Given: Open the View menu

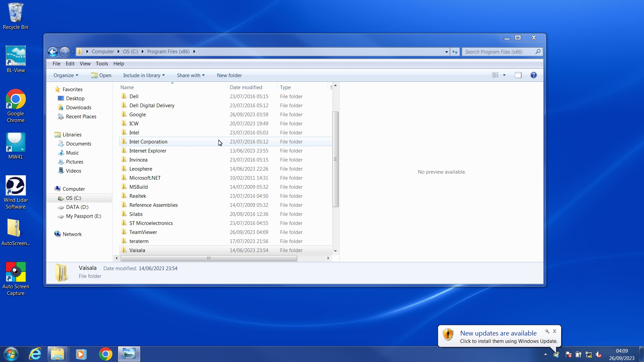Looking at the screenshot, I should point(85,64).
